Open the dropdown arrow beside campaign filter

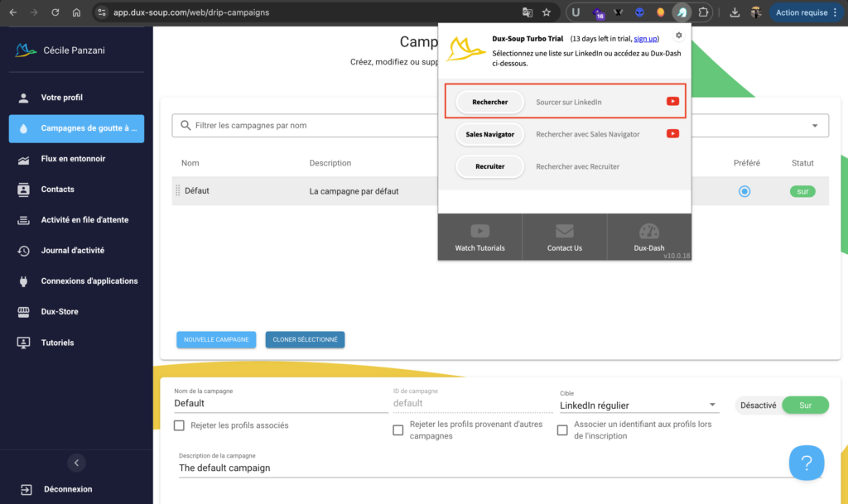(815, 126)
